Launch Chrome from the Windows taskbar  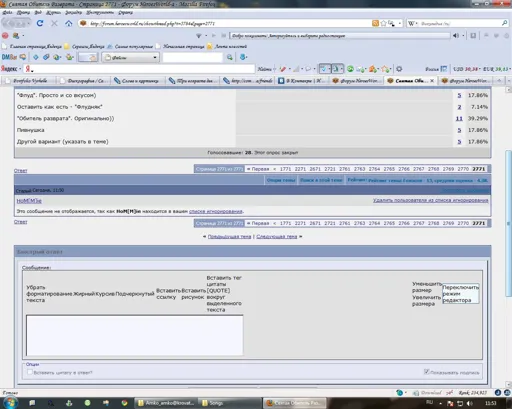(124, 403)
